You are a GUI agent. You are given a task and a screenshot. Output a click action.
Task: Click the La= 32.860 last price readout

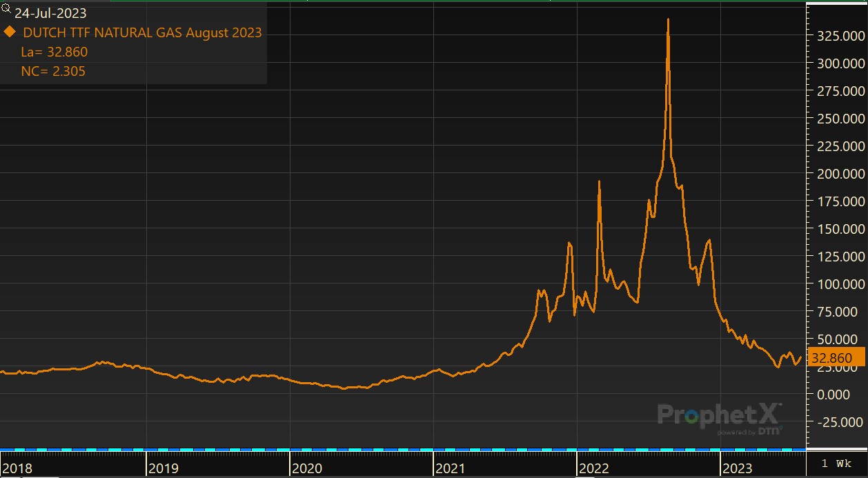pos(55,52)
